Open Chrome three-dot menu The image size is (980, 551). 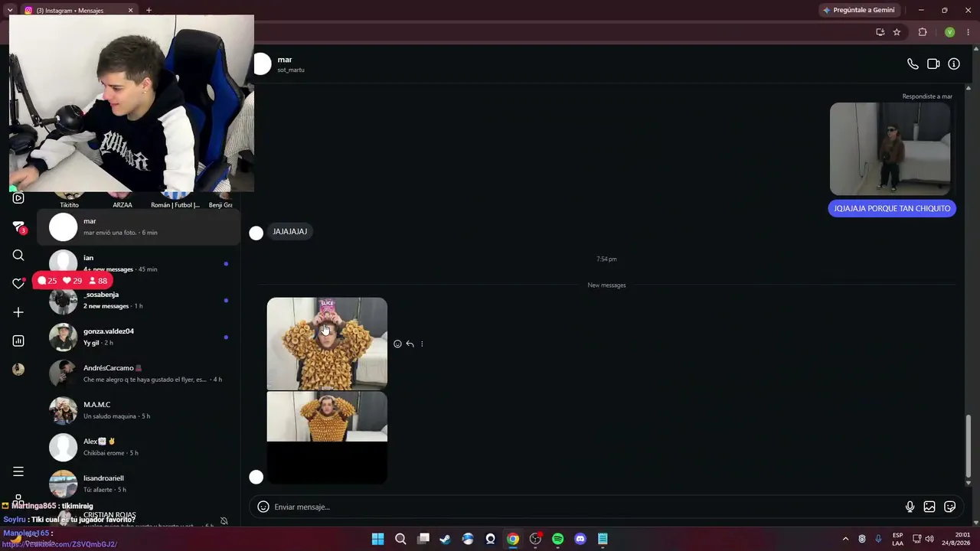tap(968, 32)
